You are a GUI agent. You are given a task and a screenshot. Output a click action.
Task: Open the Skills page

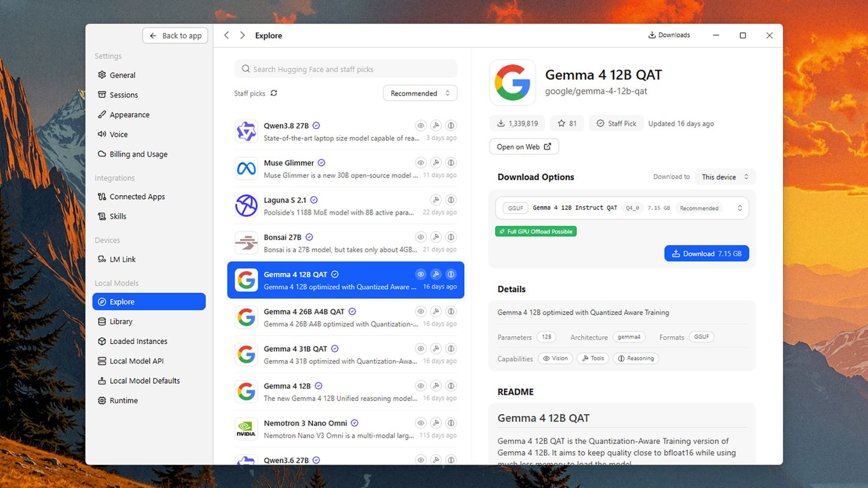(149, 216)
